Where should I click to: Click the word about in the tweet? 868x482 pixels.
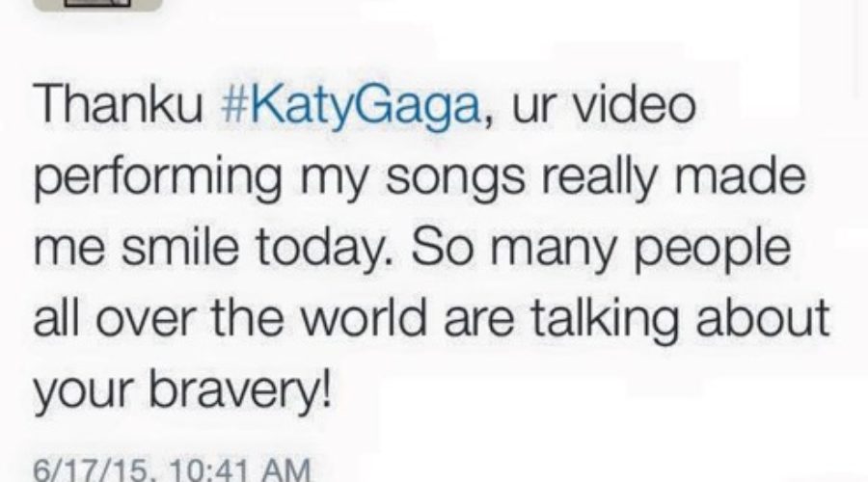[x=763, y=318]
